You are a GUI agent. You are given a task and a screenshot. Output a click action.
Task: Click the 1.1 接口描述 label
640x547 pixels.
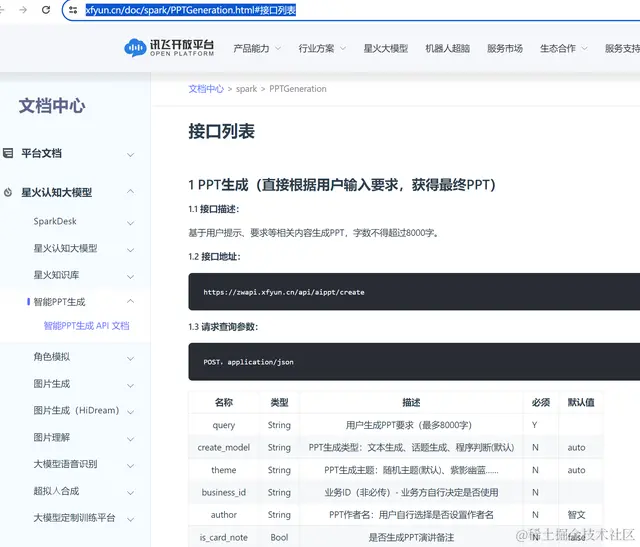[x=213, y=209]
